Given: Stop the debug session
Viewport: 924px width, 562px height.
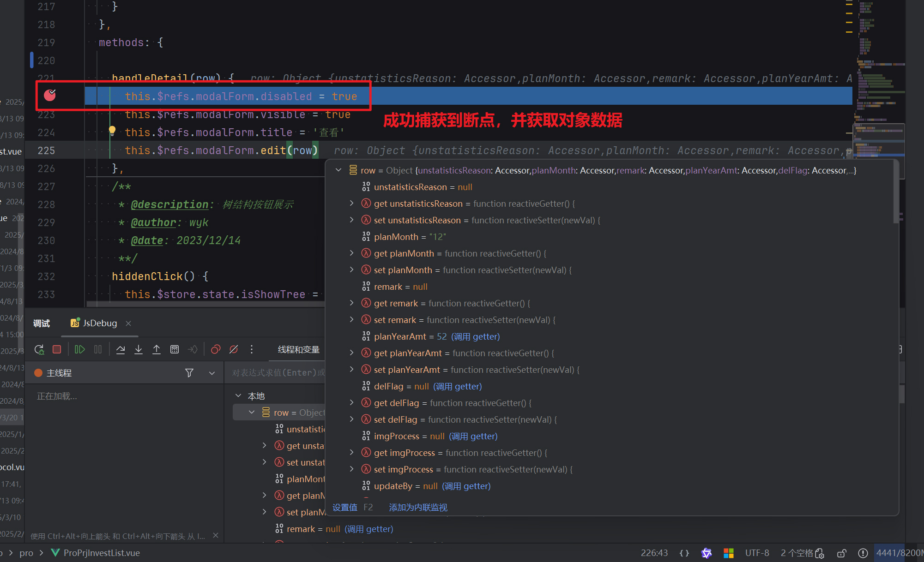Looking at the screenshot, I should (57, 350).
